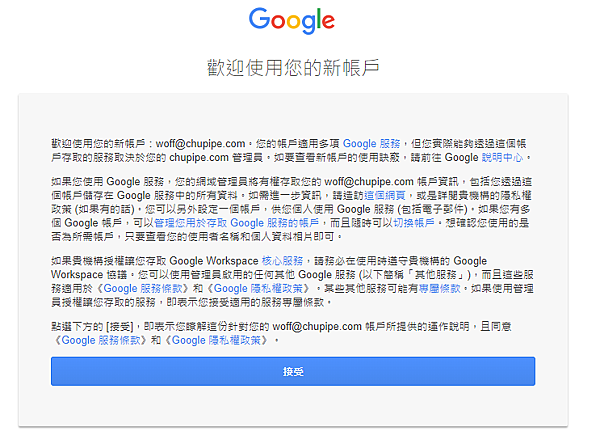Open the Google 服務 link in first paragraph
The height and width of the screenshot is (444, 600).
point(371,144)
